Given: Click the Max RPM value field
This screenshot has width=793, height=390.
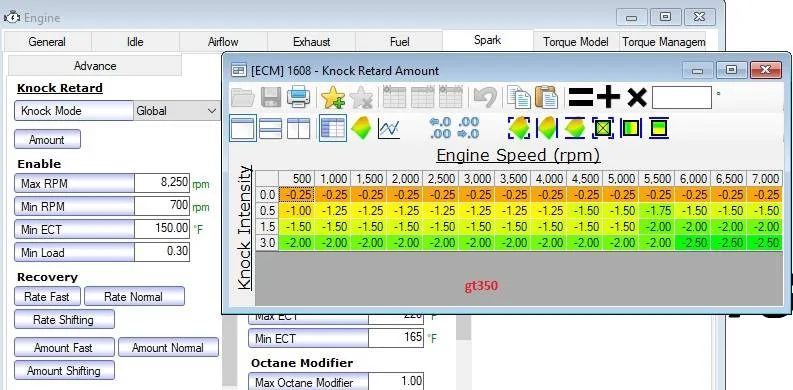Looking at the screenshot, I should coord(162,183).
